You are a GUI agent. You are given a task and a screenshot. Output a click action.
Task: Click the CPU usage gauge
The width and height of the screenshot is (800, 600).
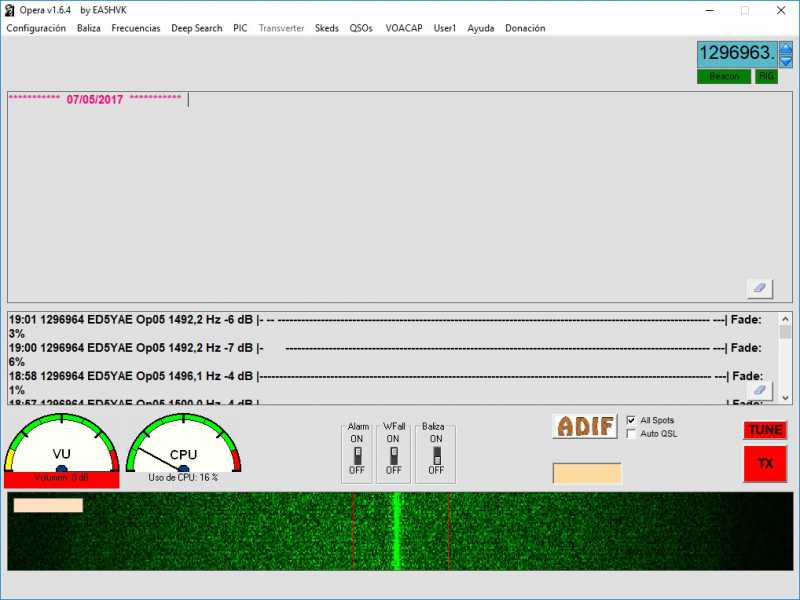[x=183, y=446]
